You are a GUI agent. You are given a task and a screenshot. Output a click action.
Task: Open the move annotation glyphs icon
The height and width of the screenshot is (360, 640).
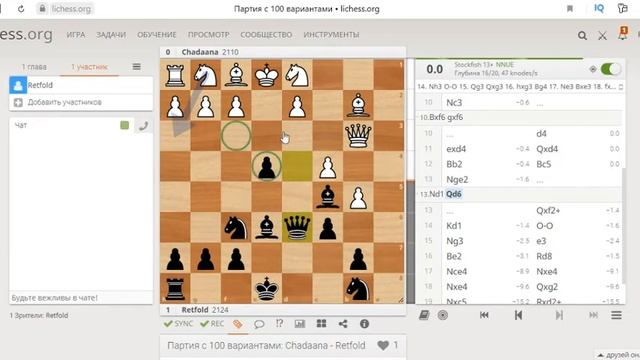point(279,324)
